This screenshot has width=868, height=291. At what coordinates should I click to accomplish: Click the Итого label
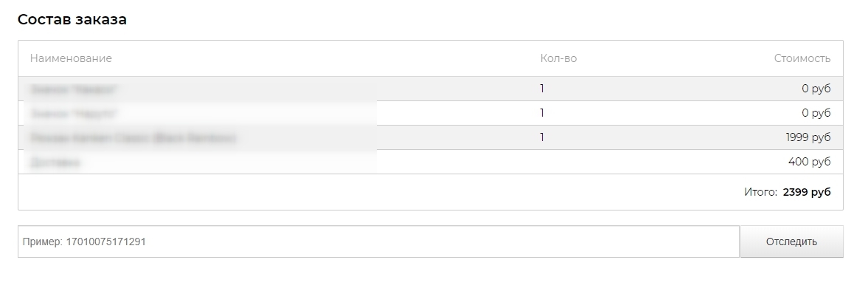760,192
